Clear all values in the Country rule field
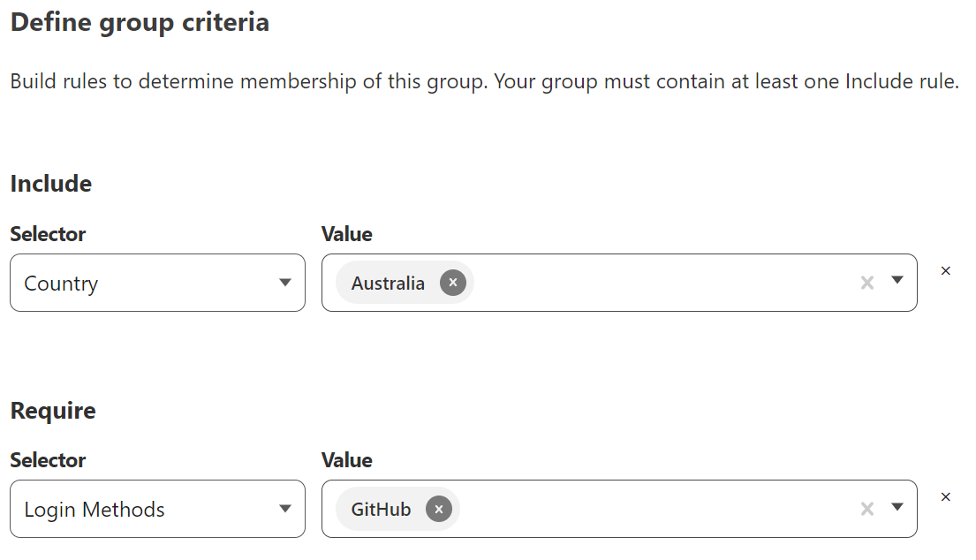This screenshot has height=560, width=976. click(x=866, y=282)
